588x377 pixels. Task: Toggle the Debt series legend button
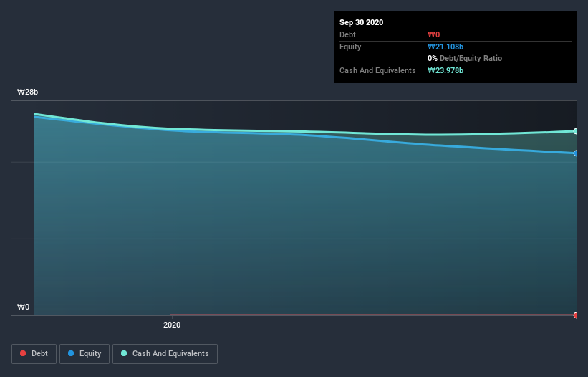point(34,354)
